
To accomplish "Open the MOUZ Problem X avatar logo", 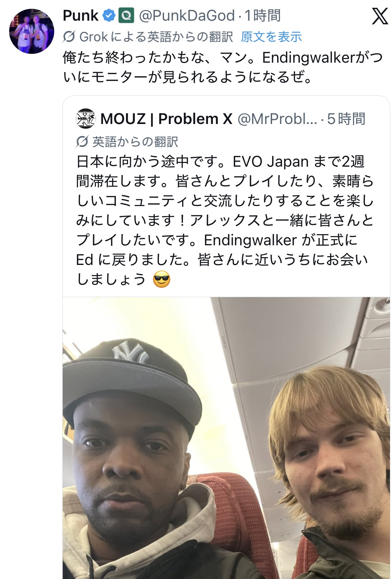I will [x=85, y=119].
